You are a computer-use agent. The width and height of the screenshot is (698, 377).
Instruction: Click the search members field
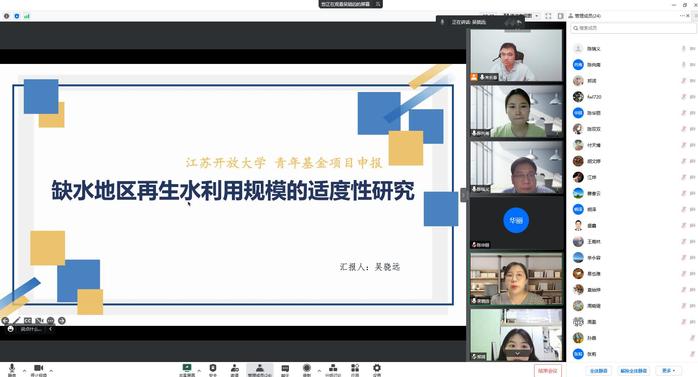(633, 28)
